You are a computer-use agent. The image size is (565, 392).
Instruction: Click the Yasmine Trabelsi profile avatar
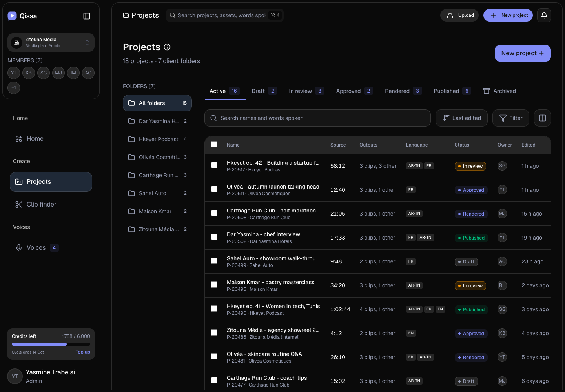point(15,376)
